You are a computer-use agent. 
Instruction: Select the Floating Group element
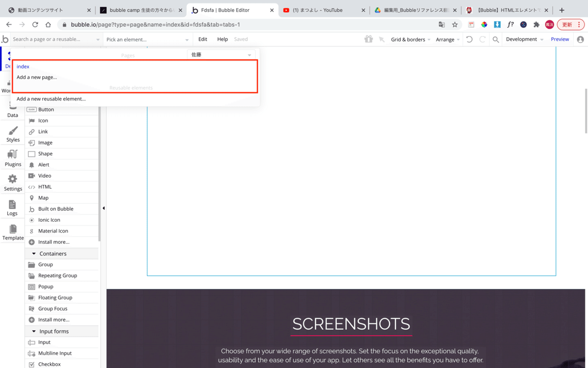tap(62, 298)
